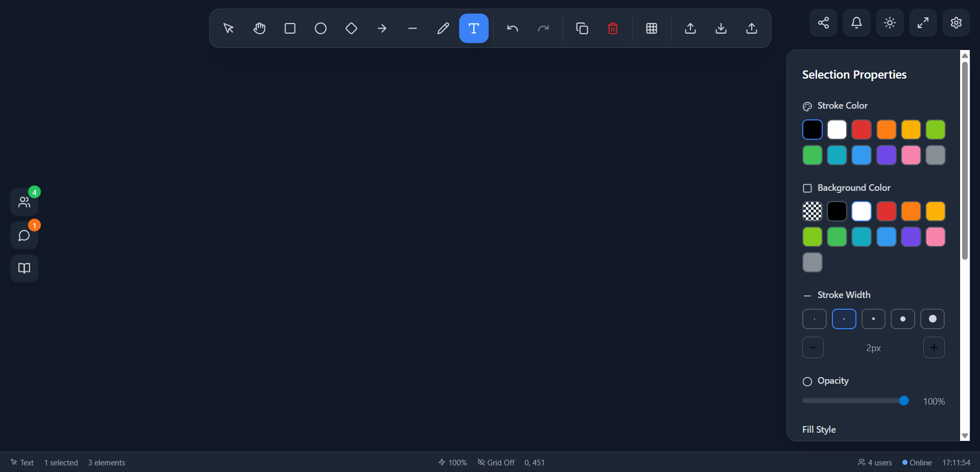Activate the hand pan tool

[259, 29]
